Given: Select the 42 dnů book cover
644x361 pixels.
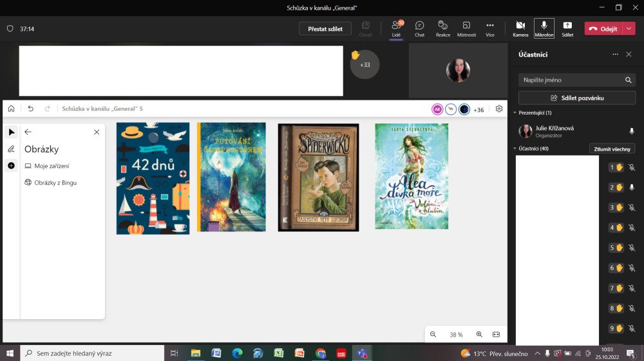Looking at the screenshot, I should pos(153,178).
